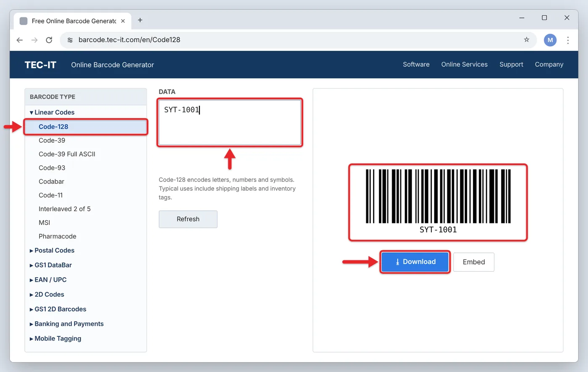The height and width of the screenshot is (372, 588).
Task: Click into the Data text field
Action: pos(230,123)
